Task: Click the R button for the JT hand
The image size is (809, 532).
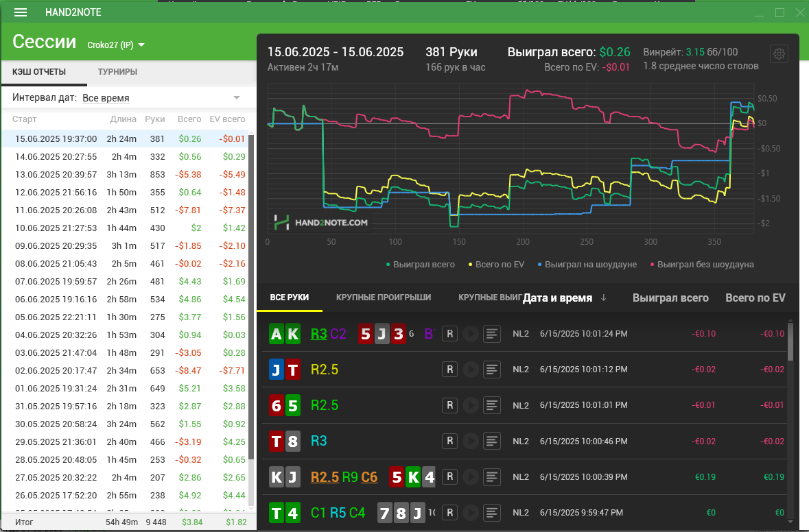Action: coord(450,370)
